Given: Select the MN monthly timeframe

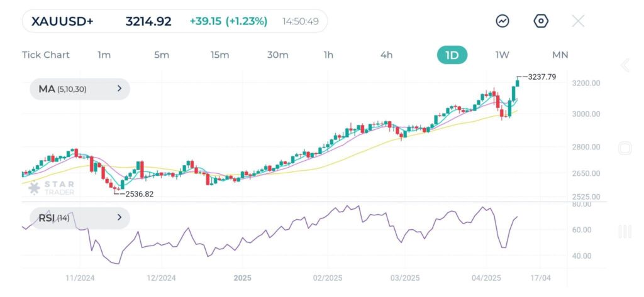Looking at the screenshot, I should point(560,55).
